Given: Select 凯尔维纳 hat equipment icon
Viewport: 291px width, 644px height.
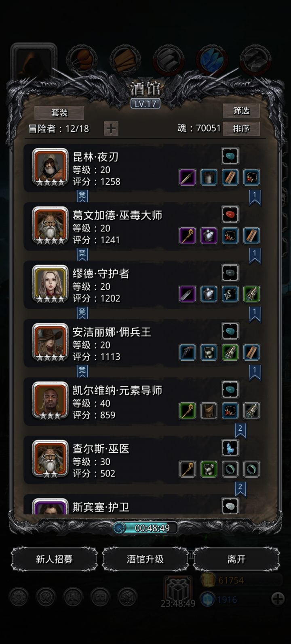Looking at the screenshot, I should pos(209,410).
